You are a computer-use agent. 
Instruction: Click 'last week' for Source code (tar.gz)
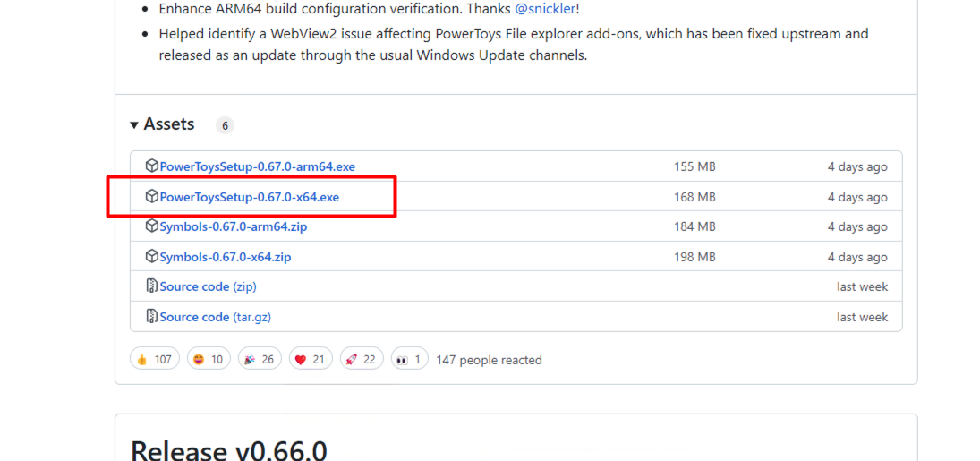pos(863,317)
